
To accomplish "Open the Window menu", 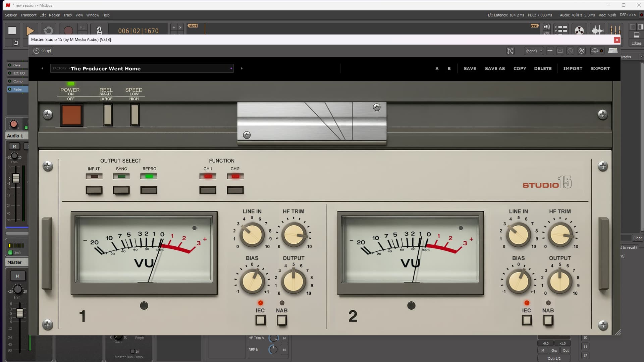I will pos(93,15).
